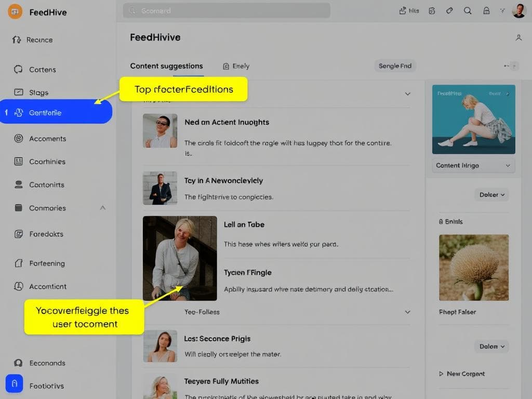Image resolution: width=532 pixels, height=399 pixels.
Task: Open Coarhinies from the sidebar
Action: [x=39, y=162]
